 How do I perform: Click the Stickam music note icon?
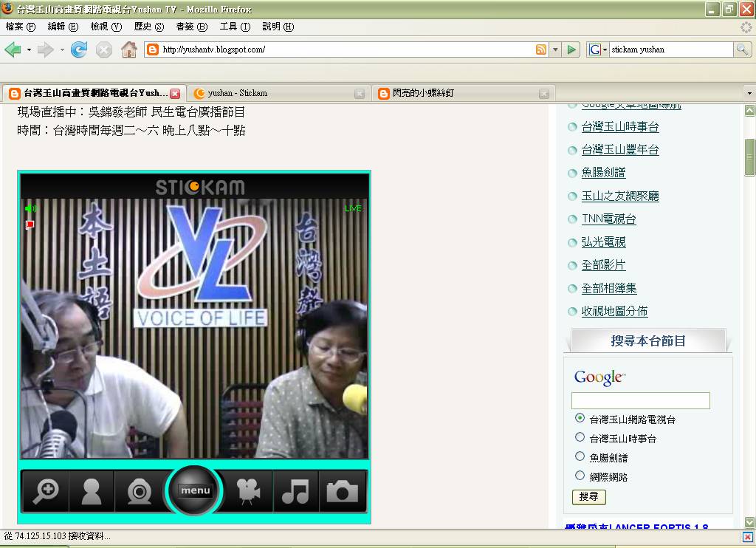(295, 492)
